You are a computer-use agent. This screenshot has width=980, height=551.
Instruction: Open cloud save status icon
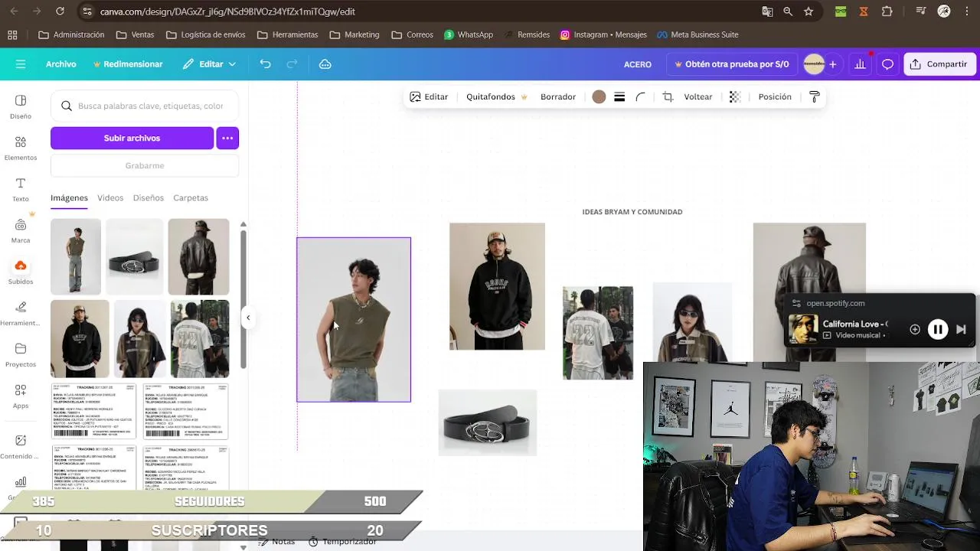(325, 64)
